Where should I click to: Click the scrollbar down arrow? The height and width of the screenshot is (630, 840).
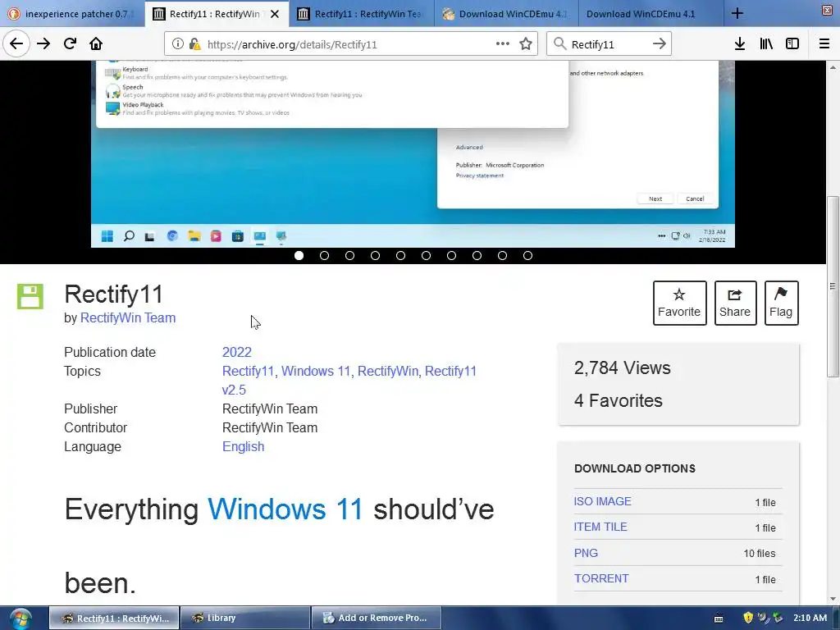[833, 599]
